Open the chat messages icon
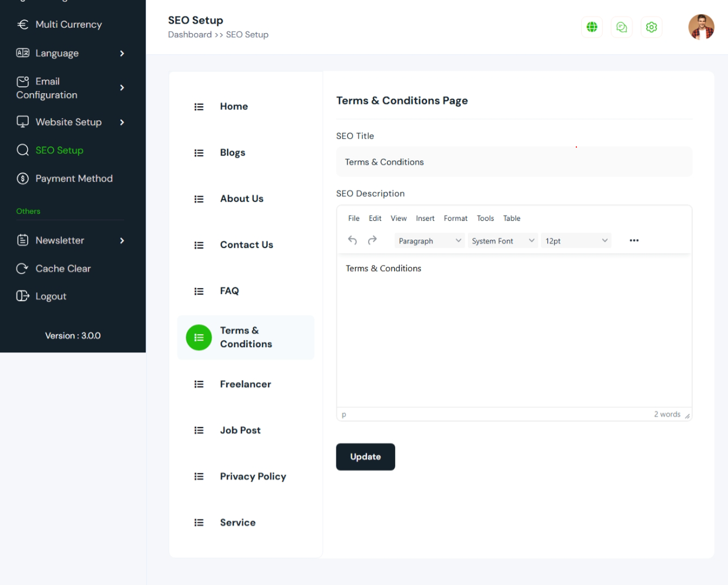The width and height of the screenshot is (728, 585). coord(621,27)
